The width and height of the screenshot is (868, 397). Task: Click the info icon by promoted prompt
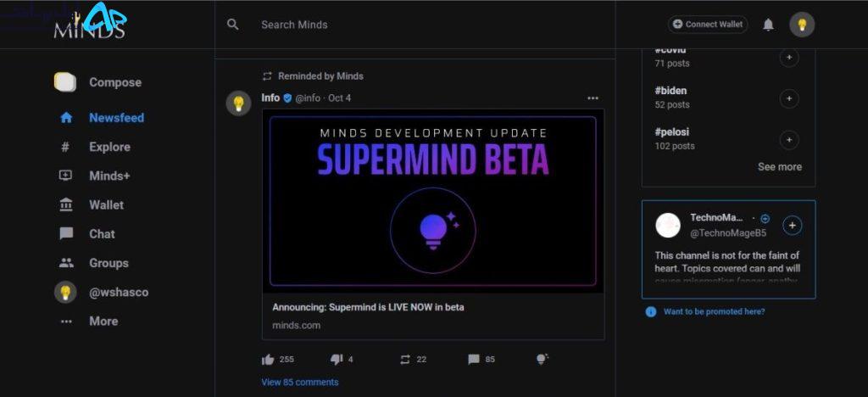tap(650, 311)
